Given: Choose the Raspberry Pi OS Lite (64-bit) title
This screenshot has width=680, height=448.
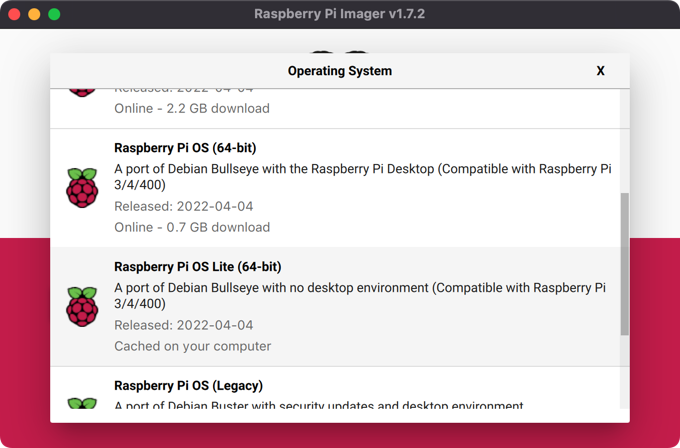Looking at the screenshot, I should pos(197,267).
